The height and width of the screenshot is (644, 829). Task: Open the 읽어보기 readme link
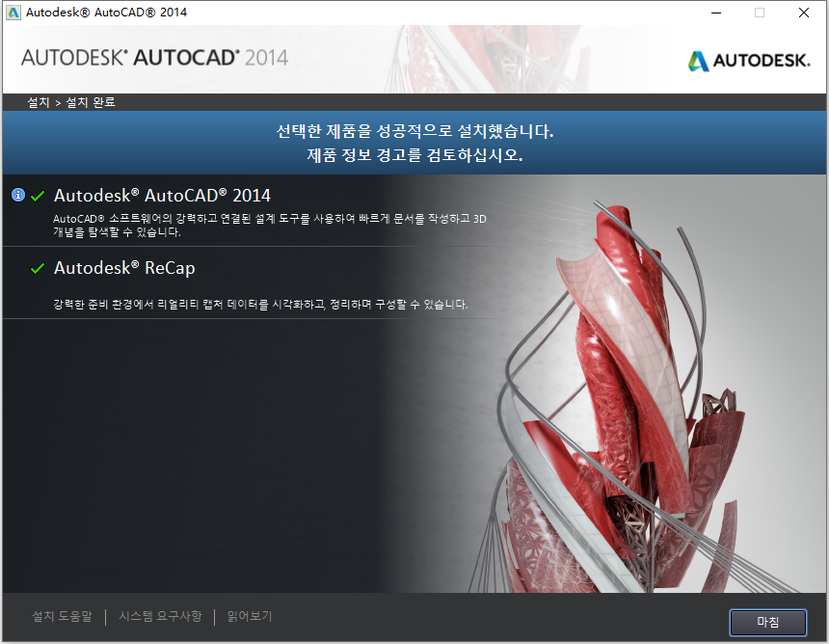coord(250,616)
